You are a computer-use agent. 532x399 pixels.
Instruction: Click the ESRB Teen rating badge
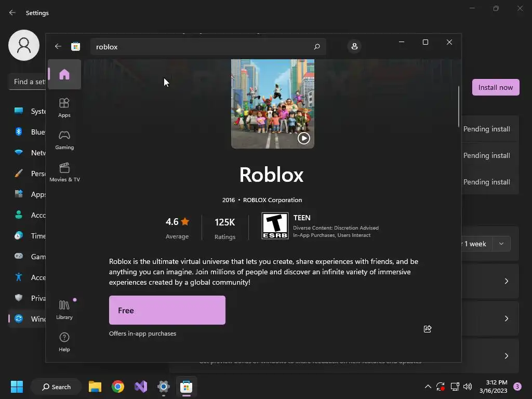click(275, 225)
